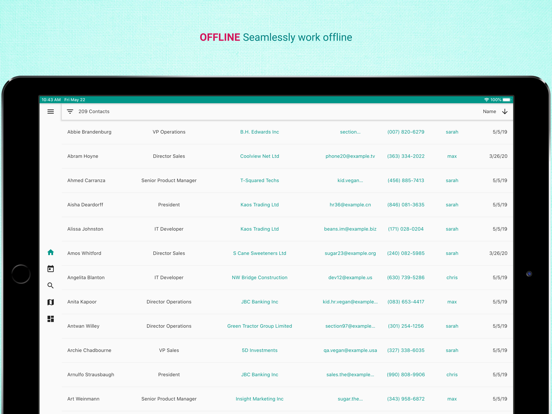Screen dimensions: 552x414
Task: Tap the Wi-Fi status icon
Action: click(x=487, y=100)
